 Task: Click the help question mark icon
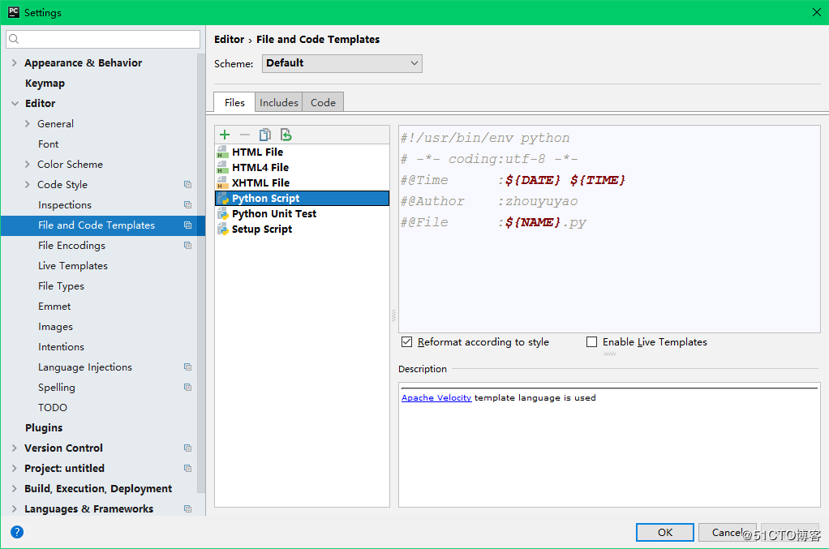click(x=17, y=532)
